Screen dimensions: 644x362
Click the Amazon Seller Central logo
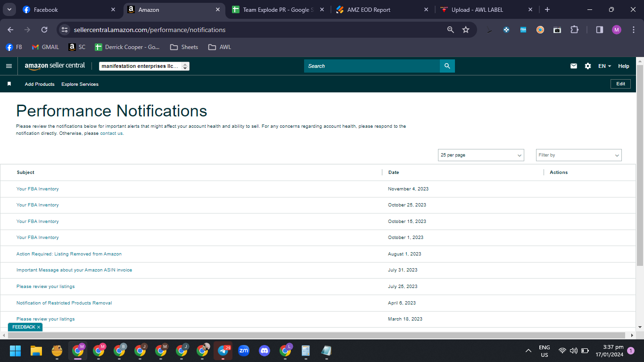coord(55,66)
